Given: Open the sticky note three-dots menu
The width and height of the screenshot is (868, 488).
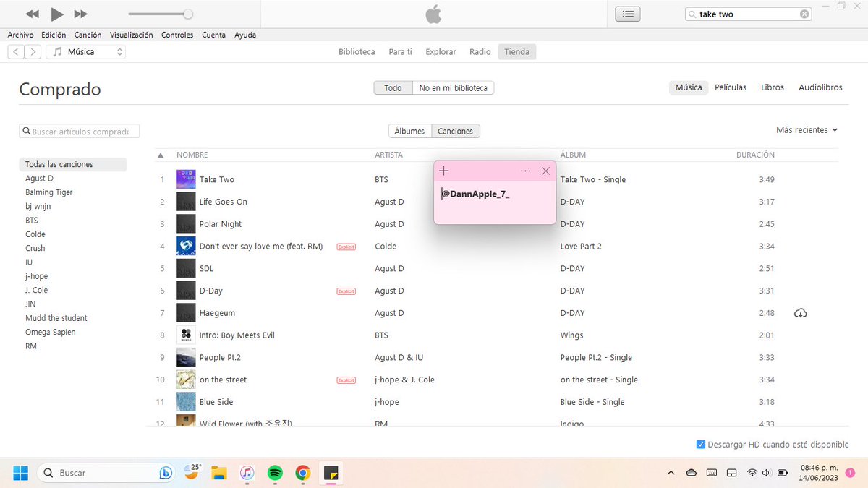Looking at the screenshot, I should click(x=526, y=171).
